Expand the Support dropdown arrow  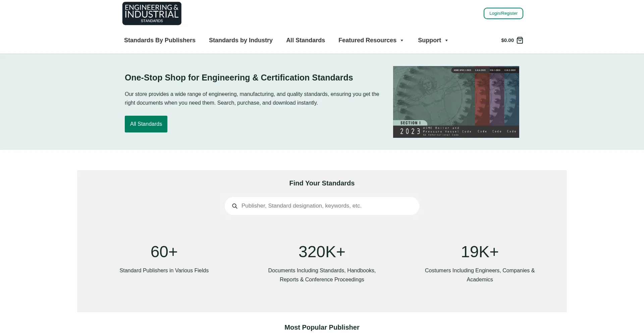coord(446,41)
